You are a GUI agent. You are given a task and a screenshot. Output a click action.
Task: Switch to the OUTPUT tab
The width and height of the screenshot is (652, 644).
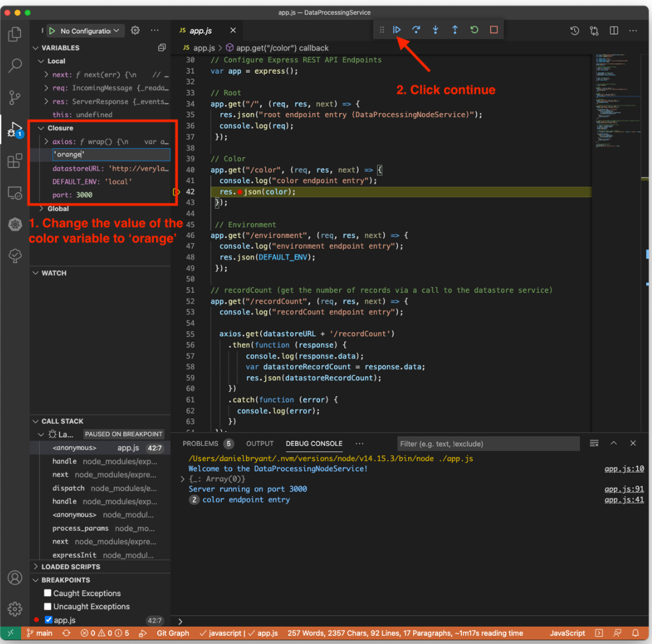[x=260, y=443]
